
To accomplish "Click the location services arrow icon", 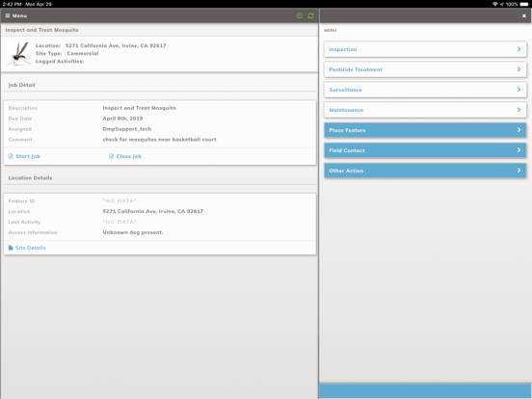I will click(502, 4).
